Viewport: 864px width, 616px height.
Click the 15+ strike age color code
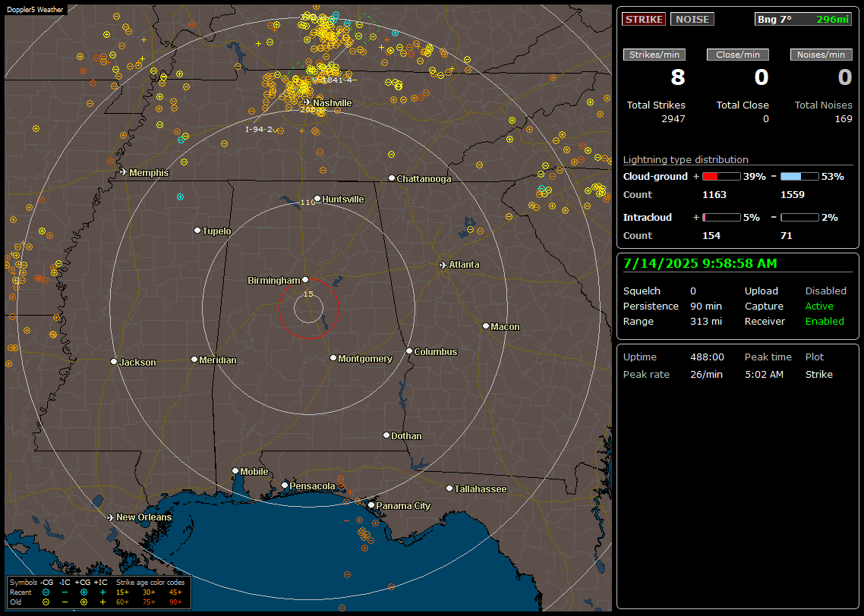[122, 592]
